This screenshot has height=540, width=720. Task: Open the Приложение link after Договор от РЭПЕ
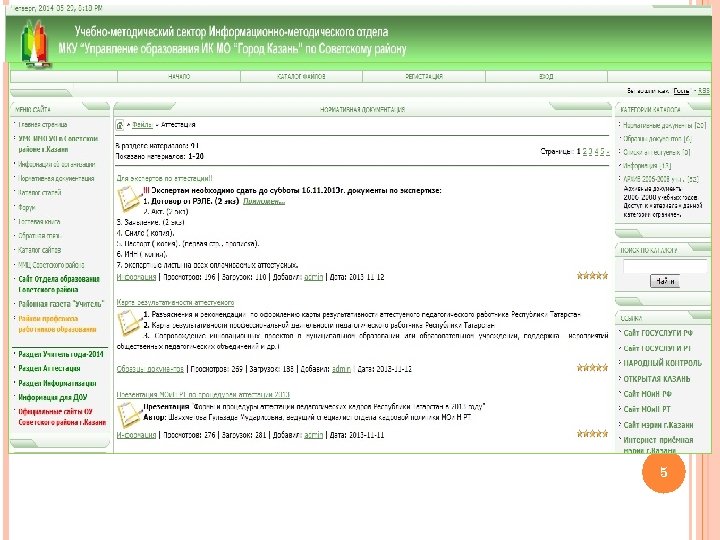click(264, 201)
